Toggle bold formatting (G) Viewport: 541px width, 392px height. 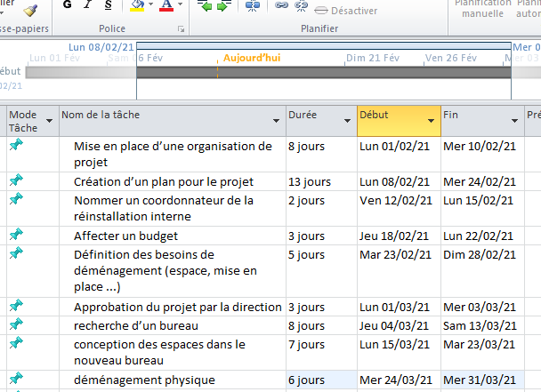69,6
